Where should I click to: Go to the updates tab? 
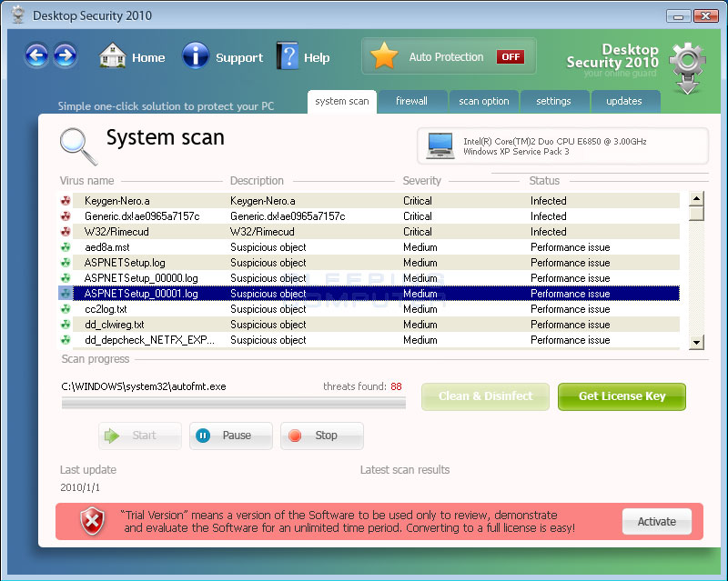click(624, 101)
